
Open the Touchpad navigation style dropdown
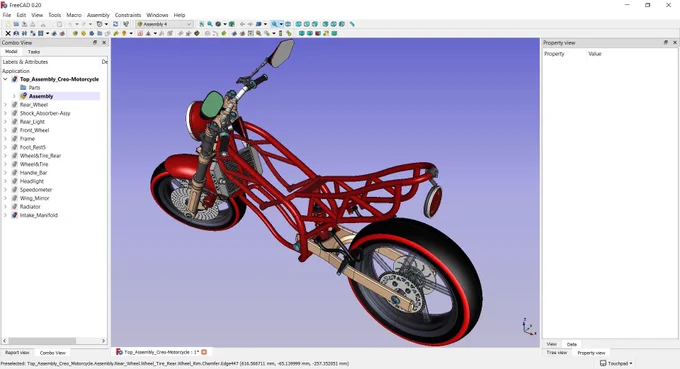(x=616, y=363)
